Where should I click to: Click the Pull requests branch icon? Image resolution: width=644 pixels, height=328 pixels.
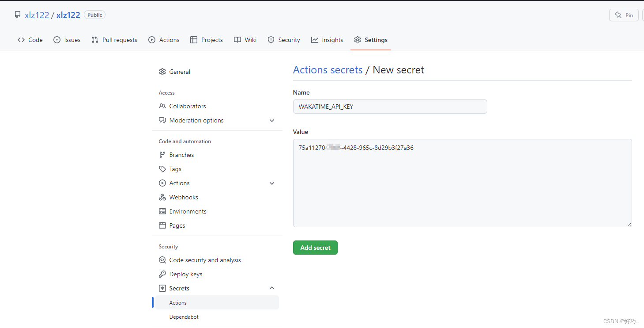(x=95, y=40)
